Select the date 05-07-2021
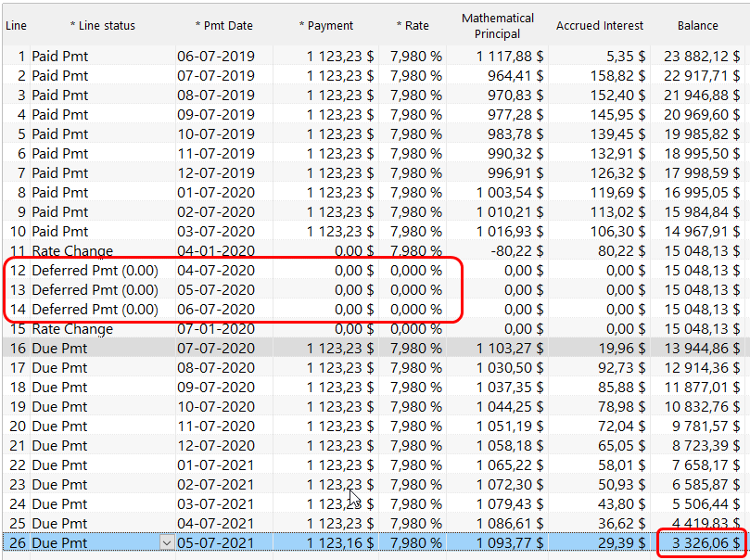Viewport: 750px width, 560px height. pos(216,543)
